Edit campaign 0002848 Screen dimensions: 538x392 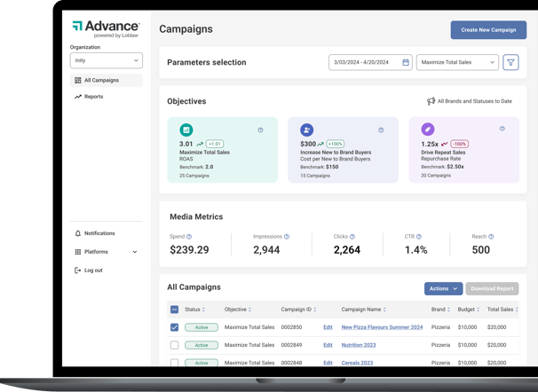[328, 363]
